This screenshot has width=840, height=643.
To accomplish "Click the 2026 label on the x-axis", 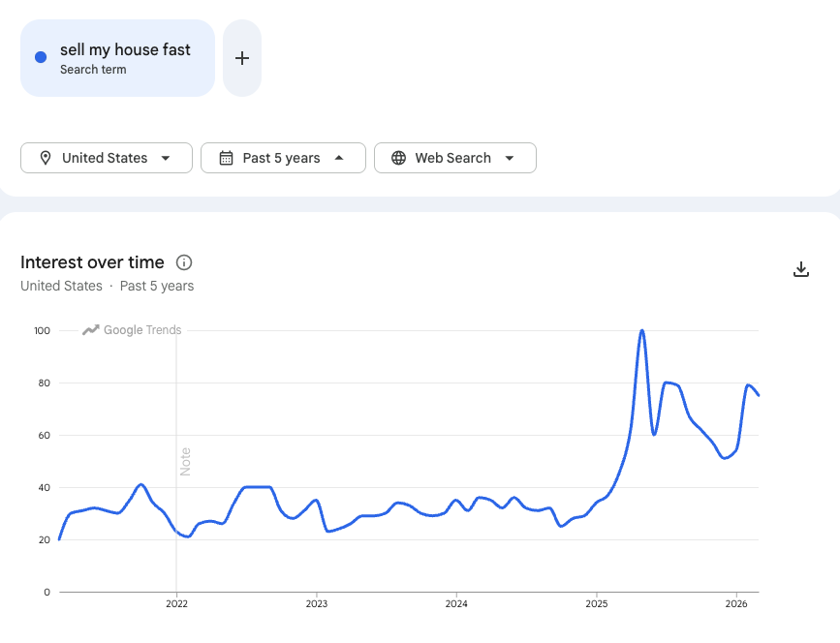I will 736,604.
